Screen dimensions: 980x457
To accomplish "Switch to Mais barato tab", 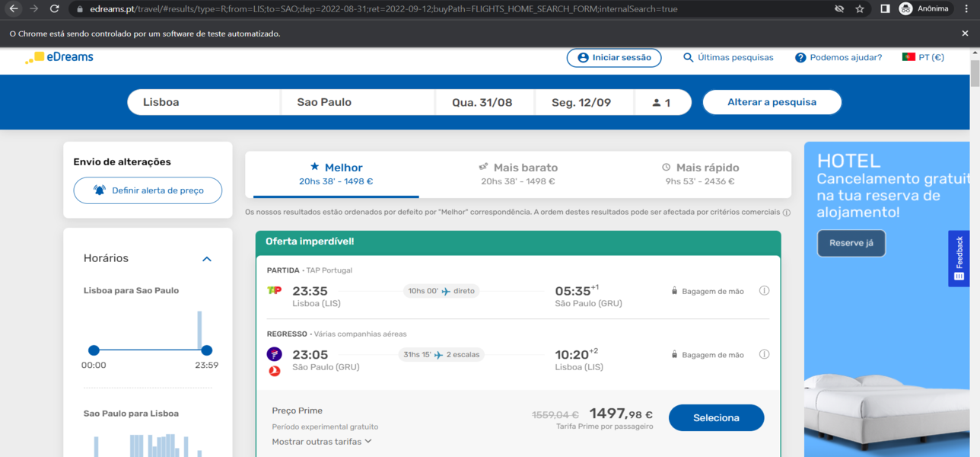I will tap(518, 174).
